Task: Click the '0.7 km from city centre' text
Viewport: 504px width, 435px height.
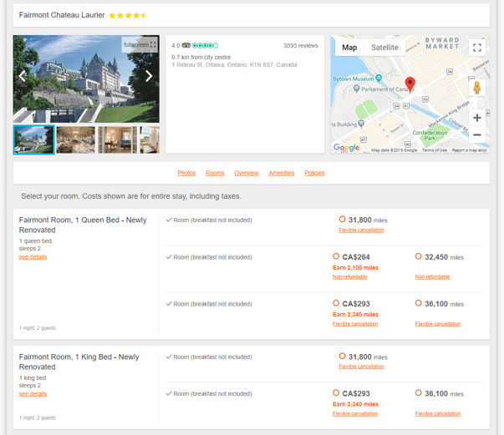Action: (x=201, y=57)
